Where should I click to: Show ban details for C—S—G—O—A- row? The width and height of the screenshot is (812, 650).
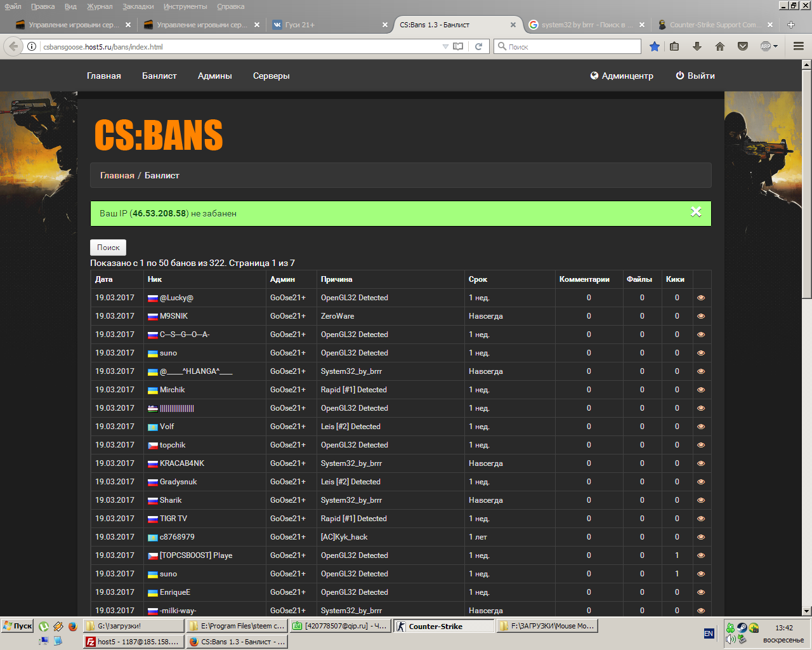701,335
